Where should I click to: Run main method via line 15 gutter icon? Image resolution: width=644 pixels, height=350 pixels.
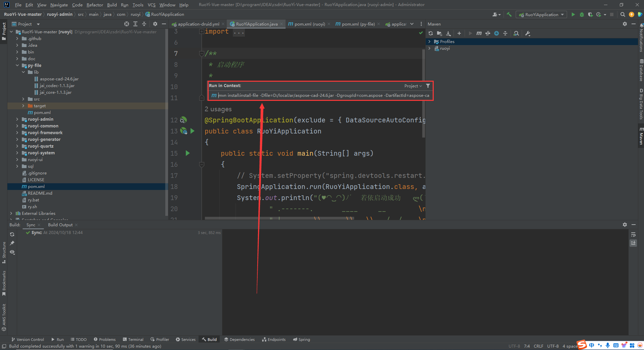click(x=187, y=153)
